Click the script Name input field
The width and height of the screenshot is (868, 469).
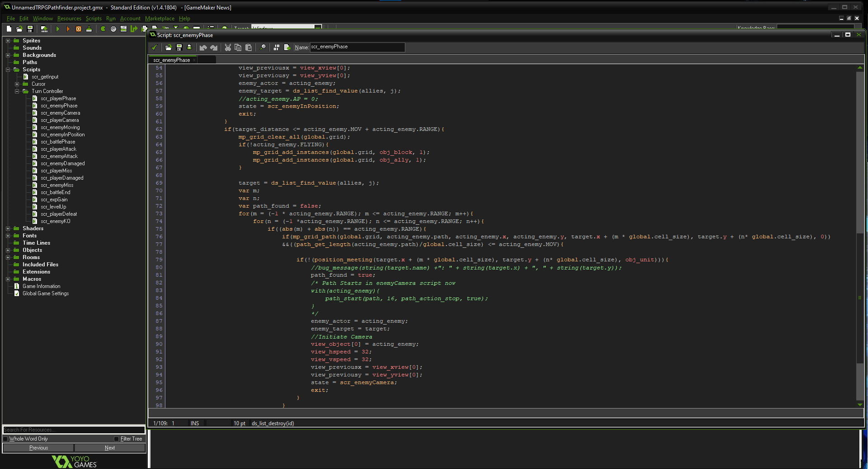[357, 47]
